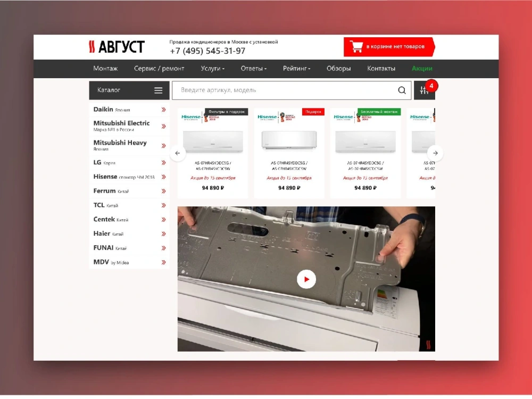This screenshot has height=399, width=532.
Task: Click the Фильтры в подарок badge
Action: 226,112
